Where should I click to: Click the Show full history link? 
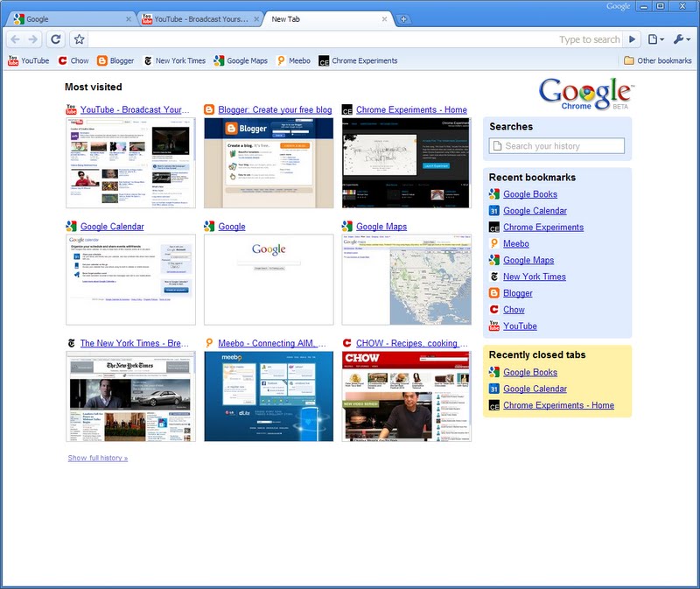pyautogui.click(x=97, y=458)
